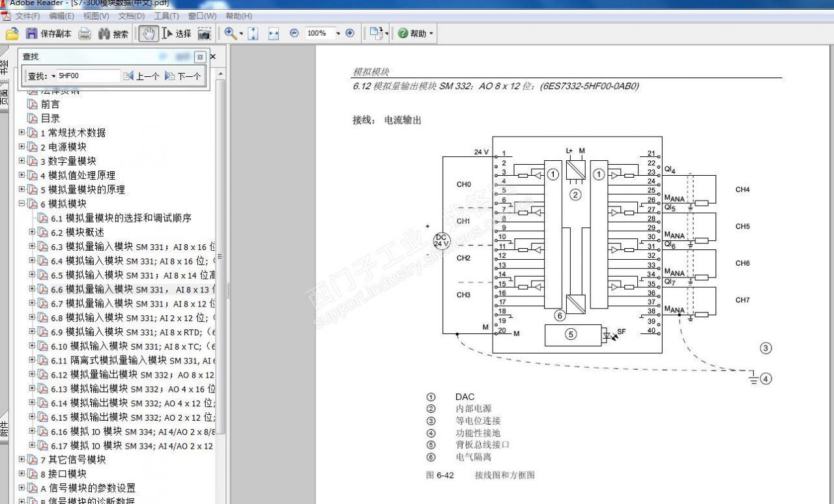
Task: Open the 窗口(W) menu
Action: click(202, 16)
